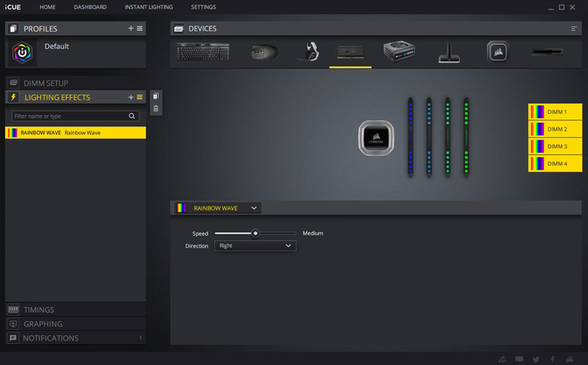The image size is (588, 365).
Task: Click the first blue RAM stick
Action: (411, 138)
